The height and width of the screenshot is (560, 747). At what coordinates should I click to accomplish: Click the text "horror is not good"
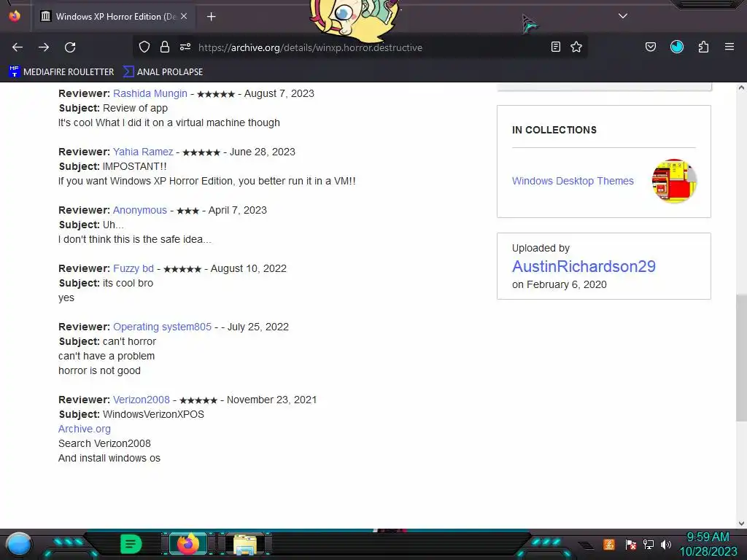point(99,370)
